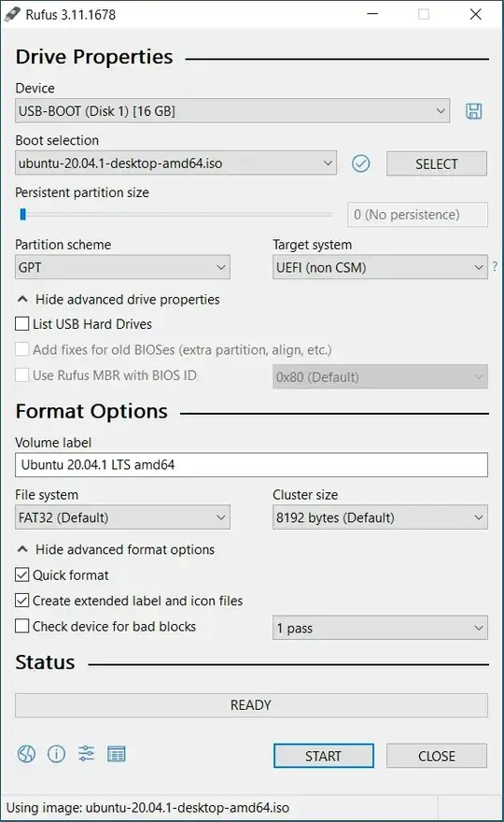Open the language globe icon

pos(26,754)
